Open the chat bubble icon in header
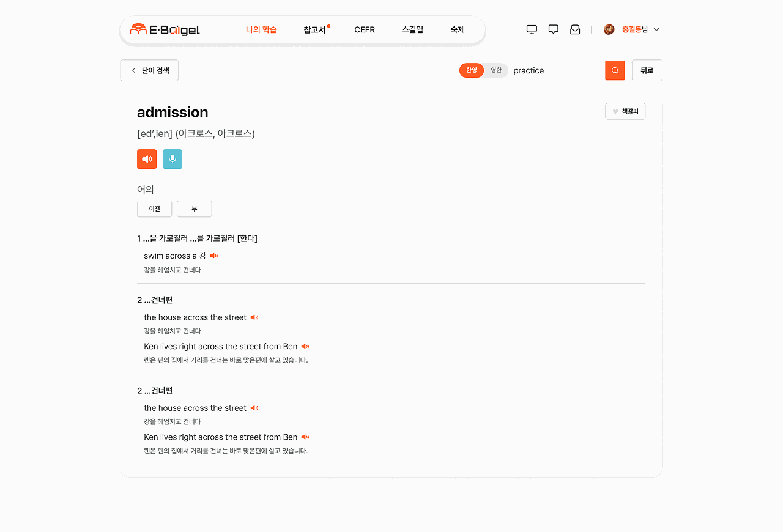This screenshot has height=532, width=783. pyautogui.click(x=554, y=29)
